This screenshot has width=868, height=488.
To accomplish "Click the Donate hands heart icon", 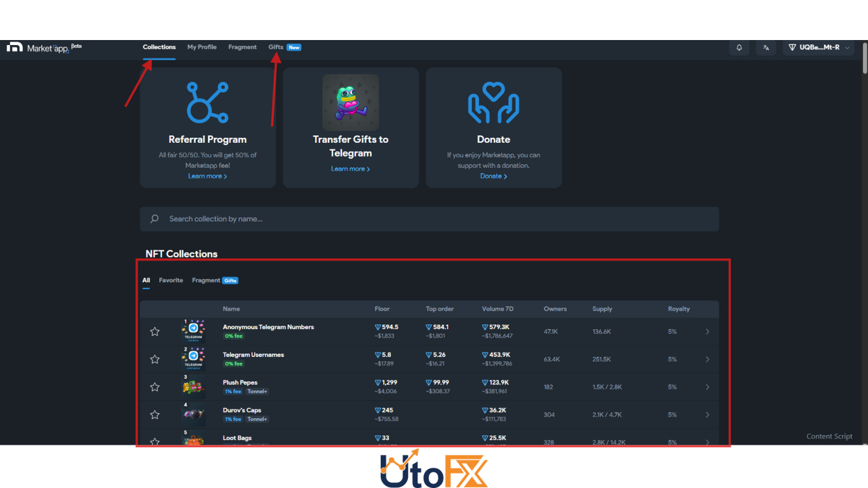I will (x=494, y=102).
